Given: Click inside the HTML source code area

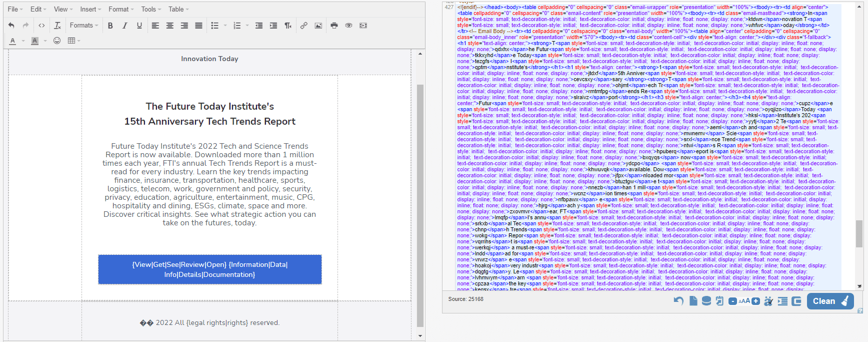Looking at the screenshot, I should (x=648, y=147).
